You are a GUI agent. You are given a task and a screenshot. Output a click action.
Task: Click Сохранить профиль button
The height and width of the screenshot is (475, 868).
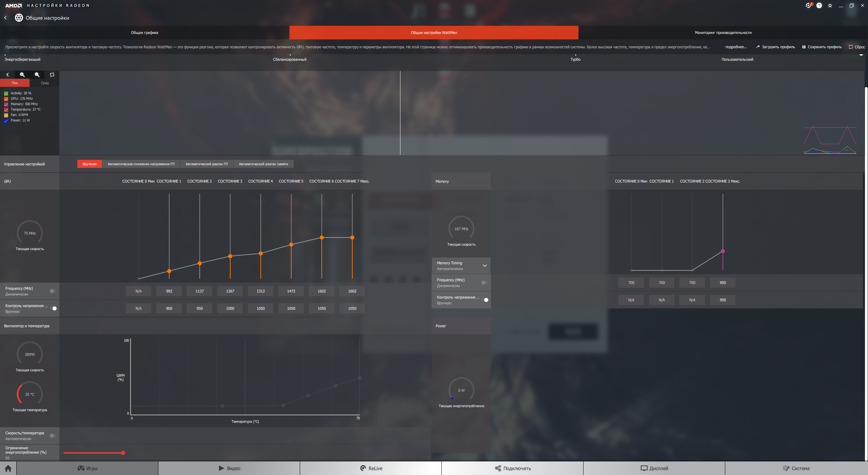pyautogui.click(x=822, y=47)
